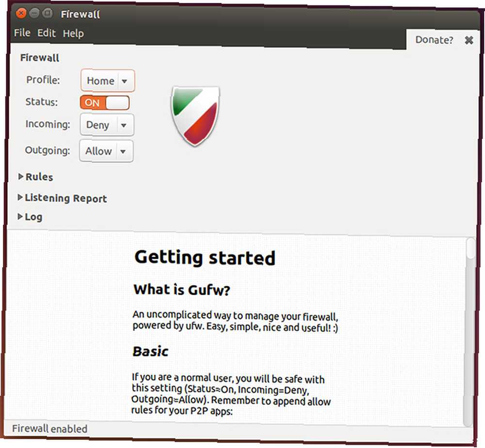The height and width of the screenshot is (448, 485).
Task: Open the Incoming policy dropdown
Action: (107, 125)
